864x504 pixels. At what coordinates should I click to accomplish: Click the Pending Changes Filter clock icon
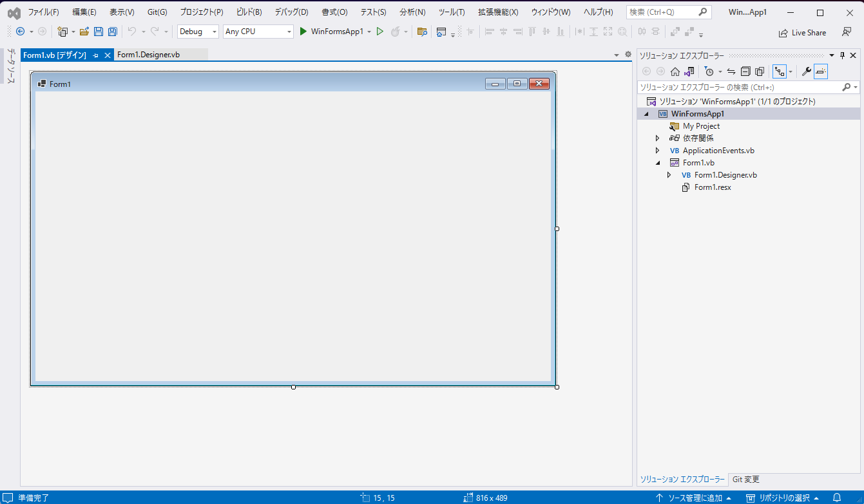coord(709,71)
